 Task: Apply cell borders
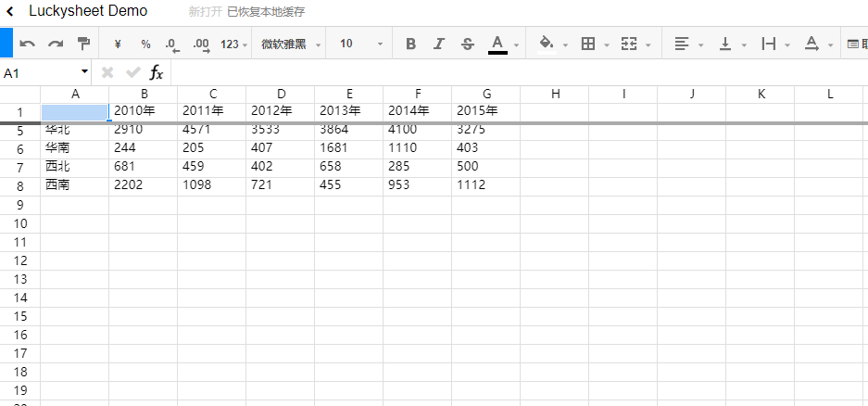point(588,44)
